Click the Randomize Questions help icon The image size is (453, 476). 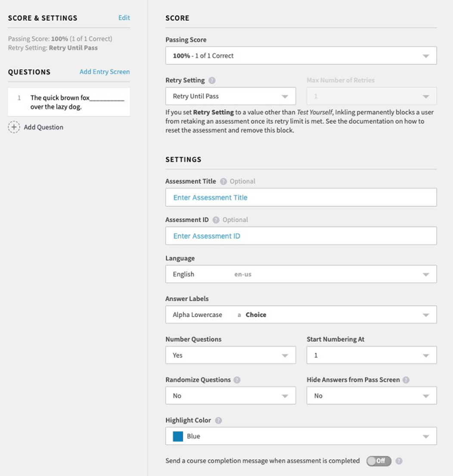[237, 380]
